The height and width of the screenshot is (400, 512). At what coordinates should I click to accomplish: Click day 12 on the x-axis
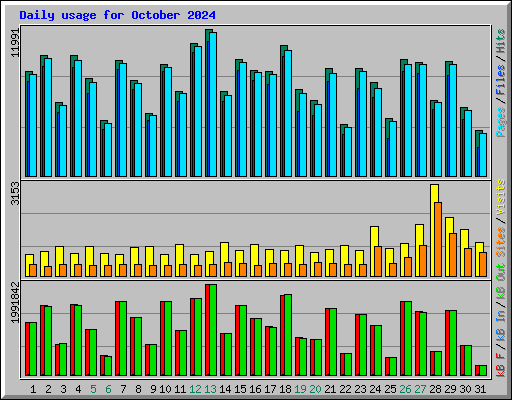pyautogui.click(x=195, y=389)
